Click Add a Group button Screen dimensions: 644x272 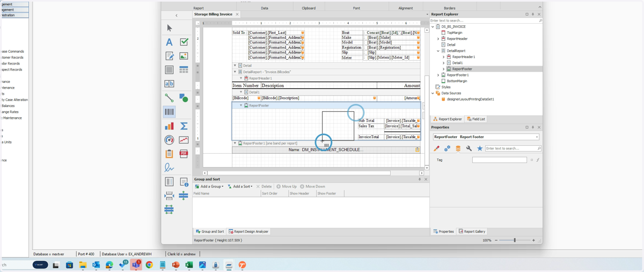209,187
